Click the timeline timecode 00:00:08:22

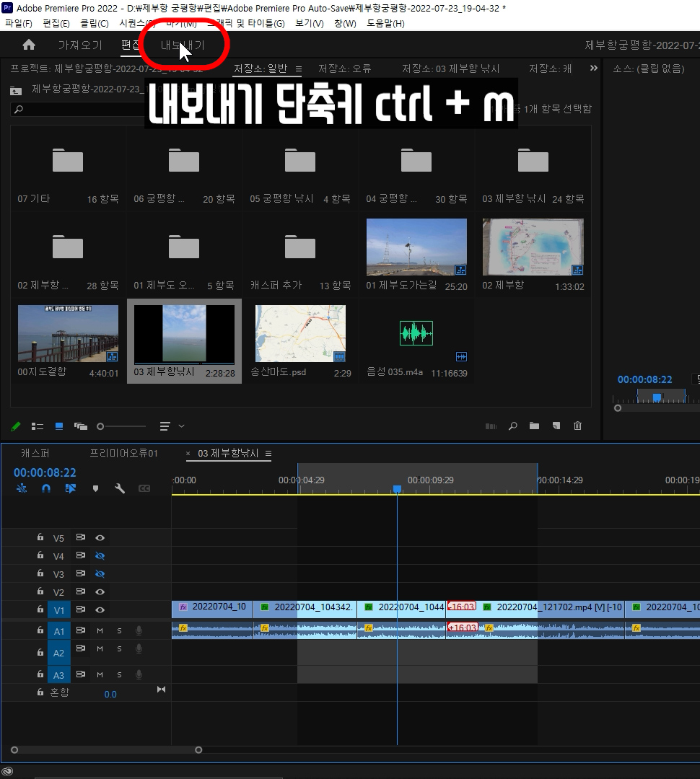(x=45, y=472)
